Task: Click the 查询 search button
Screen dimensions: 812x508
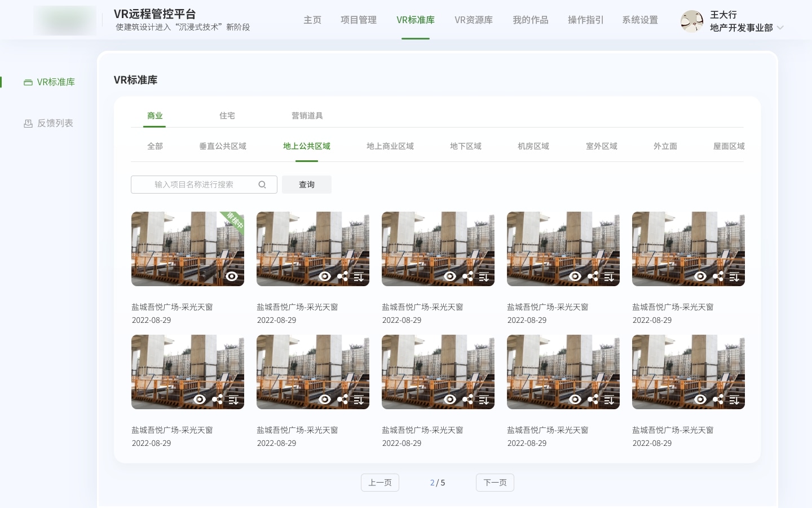Action: (x=307, y=185)
